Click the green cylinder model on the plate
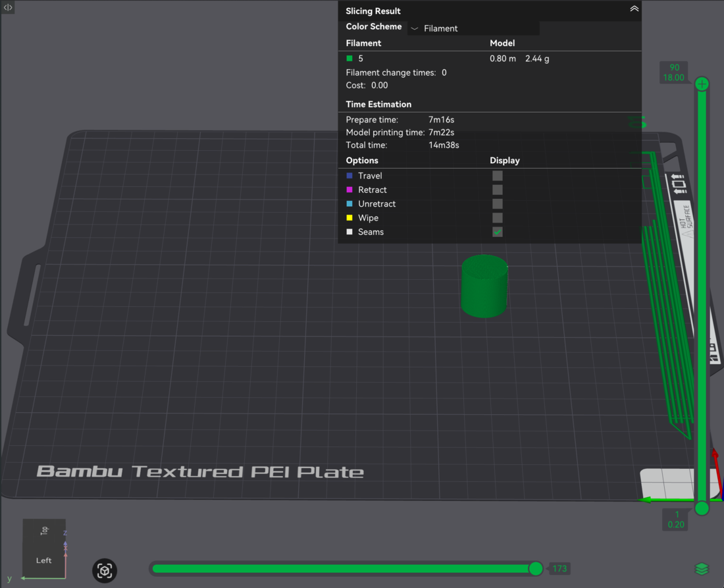 [484, 286]
